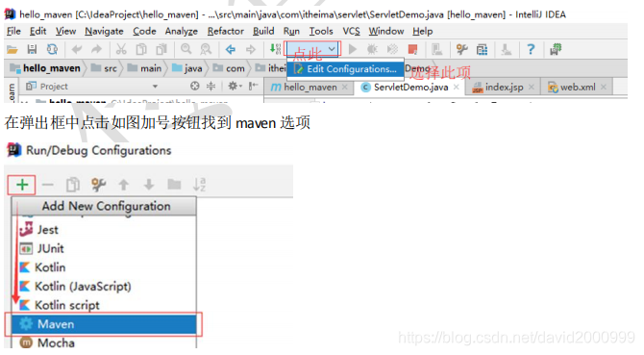This screenshot has height=355, width=644.
Task: Click the Forward navigation arrow
Action: click(251, 50)
